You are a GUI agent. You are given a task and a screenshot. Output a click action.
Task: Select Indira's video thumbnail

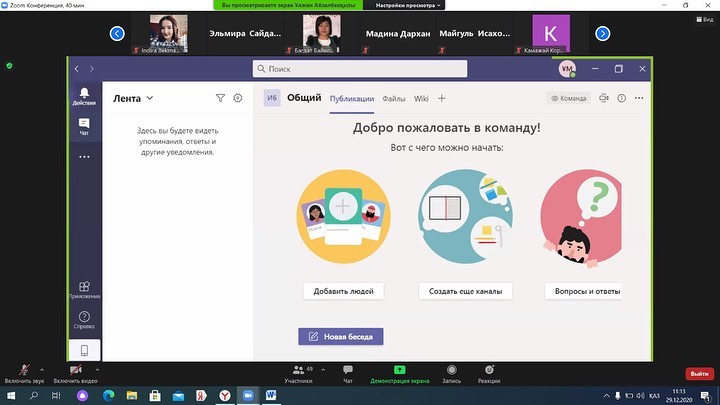(x=169, y=33)
